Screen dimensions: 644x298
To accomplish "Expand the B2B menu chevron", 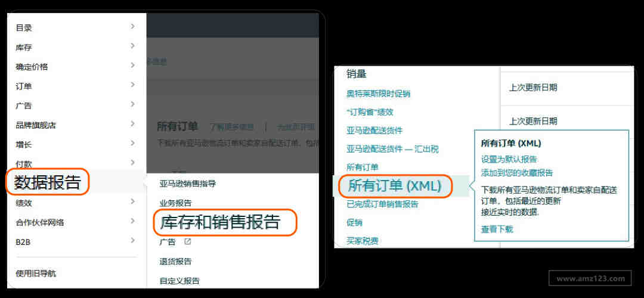I will click(x=132, y=241).
